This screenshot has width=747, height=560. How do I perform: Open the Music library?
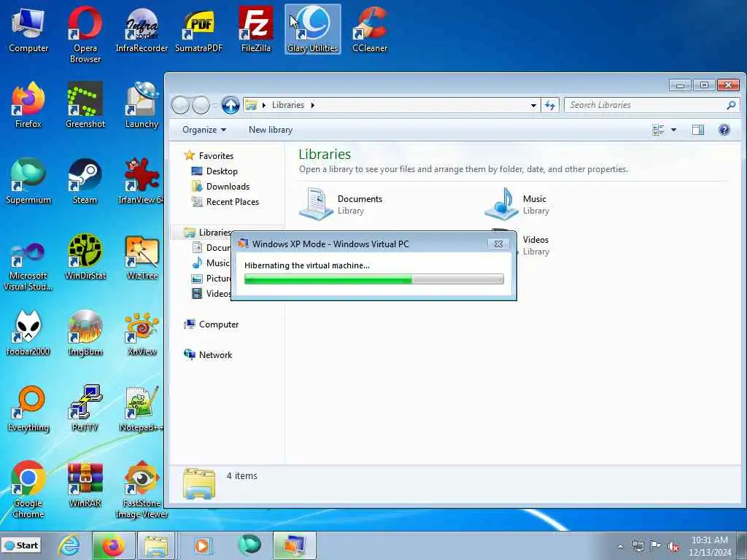click(517, 204)
